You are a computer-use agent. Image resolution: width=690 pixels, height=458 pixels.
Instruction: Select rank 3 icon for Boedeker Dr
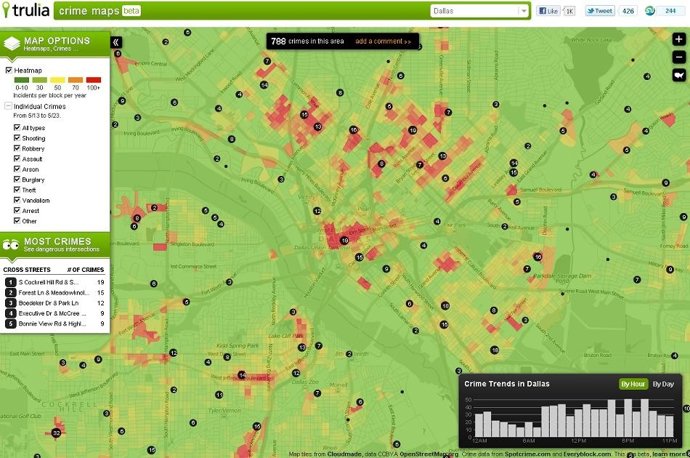pos(11,303)
